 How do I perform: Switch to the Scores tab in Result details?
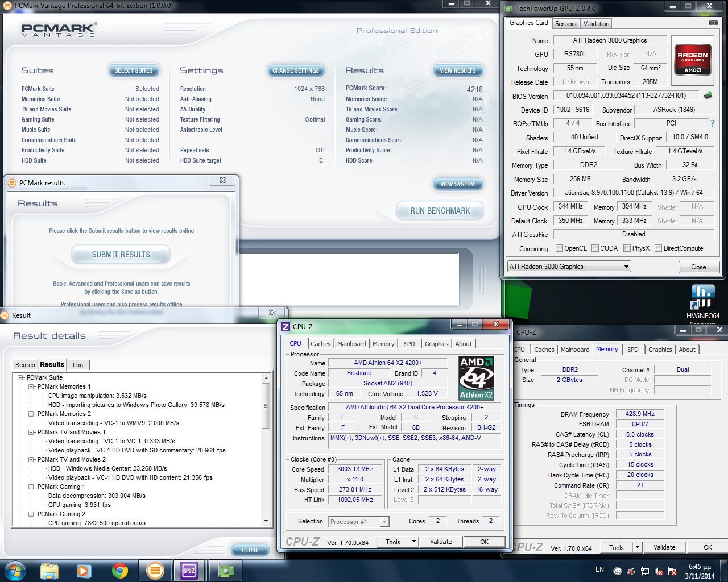tap(25, 365)
